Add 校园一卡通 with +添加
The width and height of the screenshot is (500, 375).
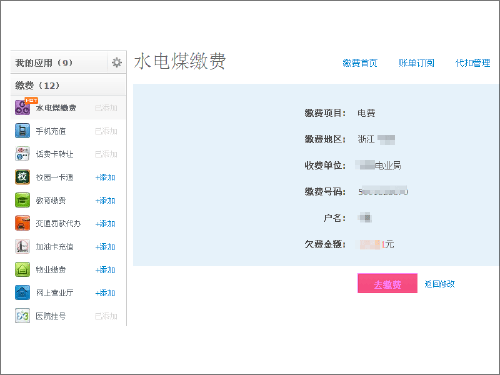point(105,177)
